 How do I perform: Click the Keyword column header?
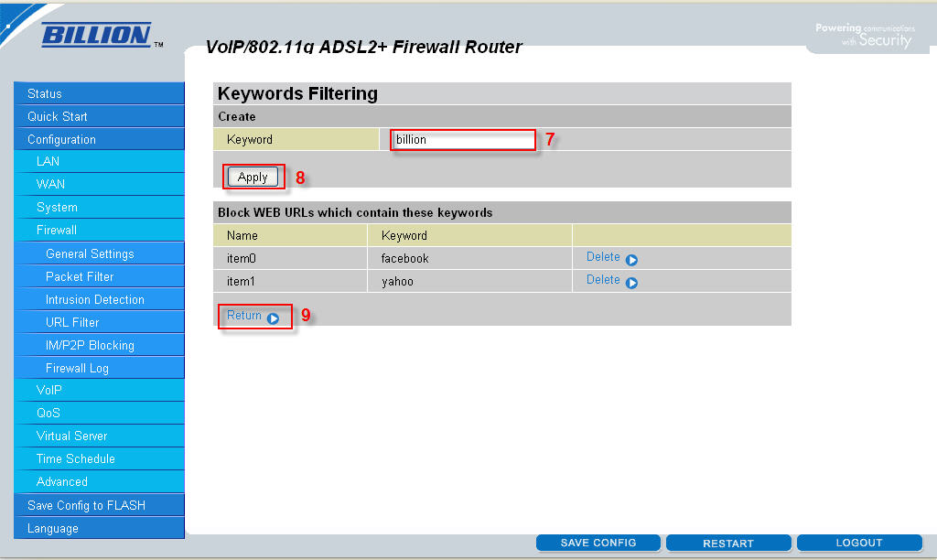point(469,235)
